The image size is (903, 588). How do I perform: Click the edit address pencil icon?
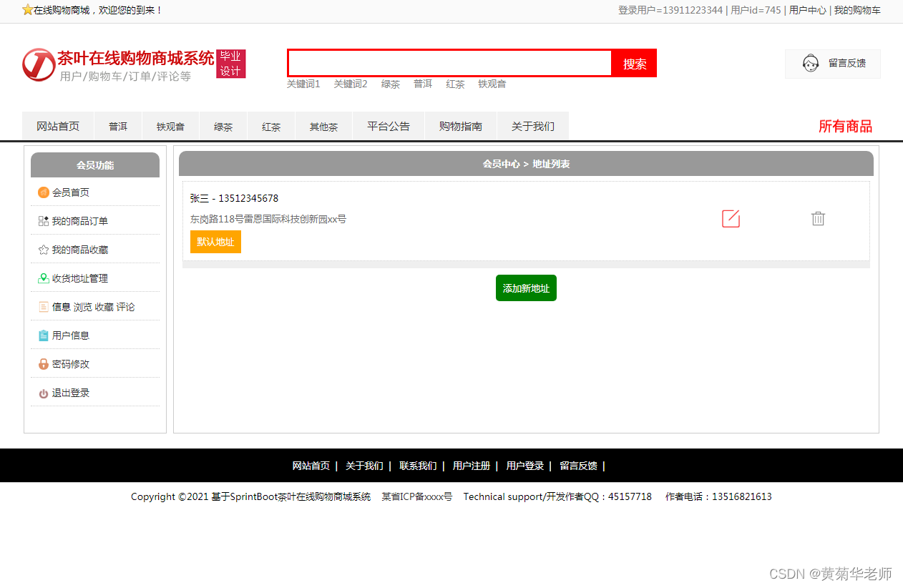click(731, 219)
